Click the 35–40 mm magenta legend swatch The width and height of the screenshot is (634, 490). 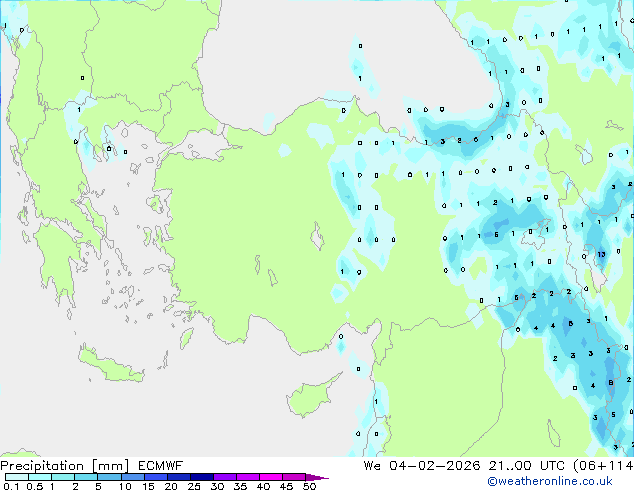[x=248, y=477]
